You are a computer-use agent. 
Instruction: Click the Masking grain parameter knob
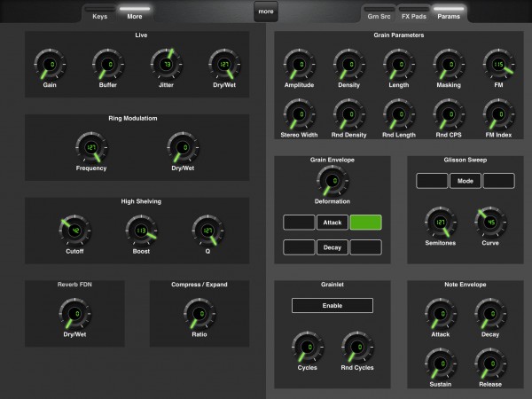(449, 65)
